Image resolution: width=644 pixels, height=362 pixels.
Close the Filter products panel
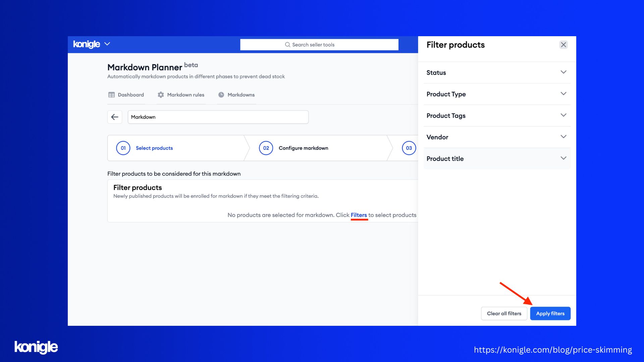563,45
